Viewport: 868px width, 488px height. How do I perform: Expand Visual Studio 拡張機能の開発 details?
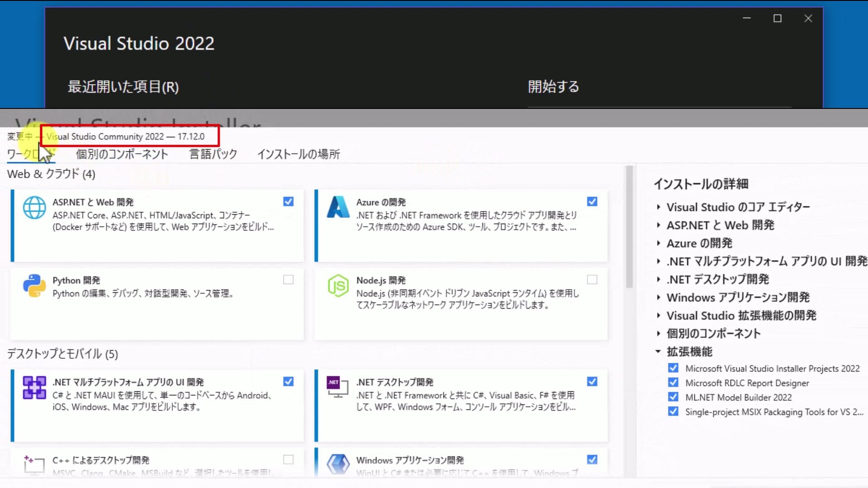click(x=658, y=315)
